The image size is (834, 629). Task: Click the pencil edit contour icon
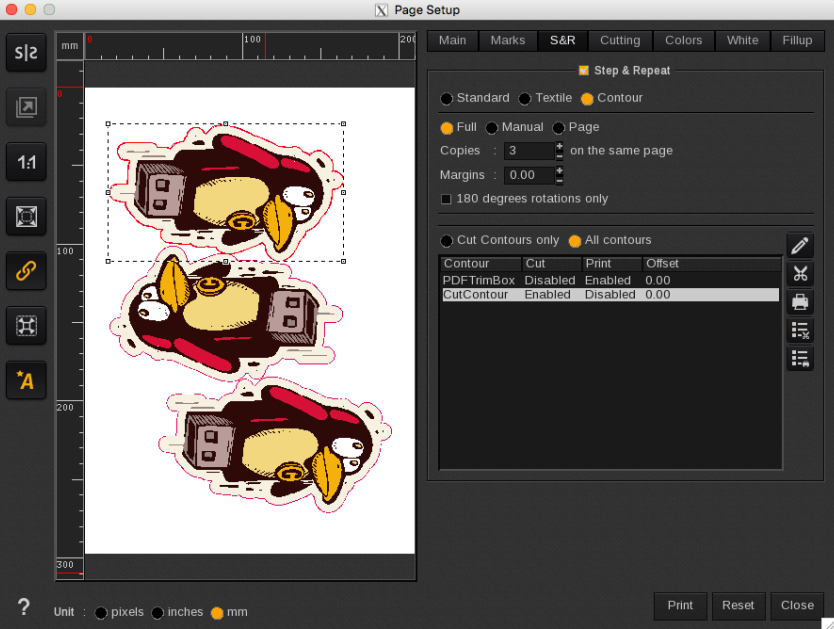coord(800,246)
